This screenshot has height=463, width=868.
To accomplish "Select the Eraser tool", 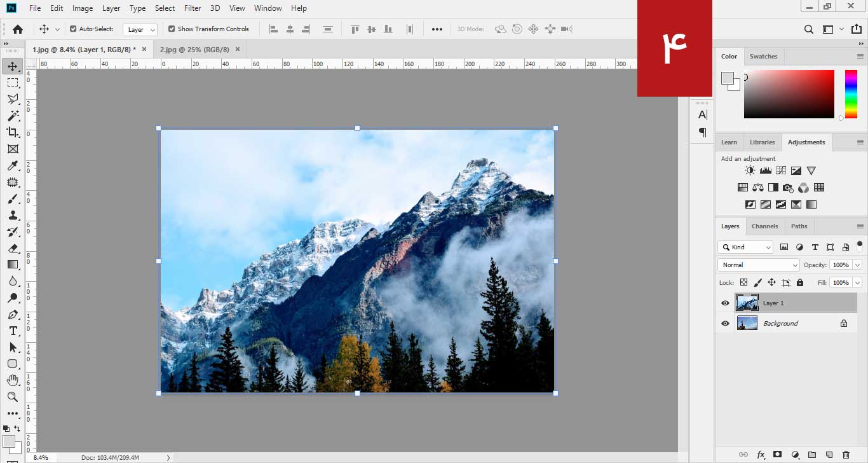I will click(12, 248).
